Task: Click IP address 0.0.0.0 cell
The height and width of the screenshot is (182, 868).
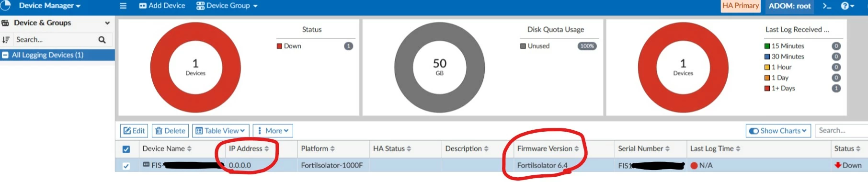Action: point(240,165)
